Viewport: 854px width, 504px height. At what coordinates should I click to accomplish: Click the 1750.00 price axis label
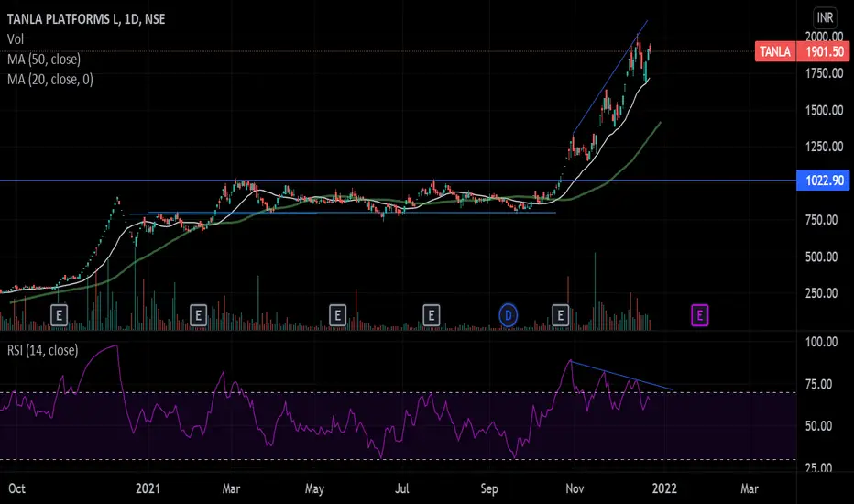point(824,73)
